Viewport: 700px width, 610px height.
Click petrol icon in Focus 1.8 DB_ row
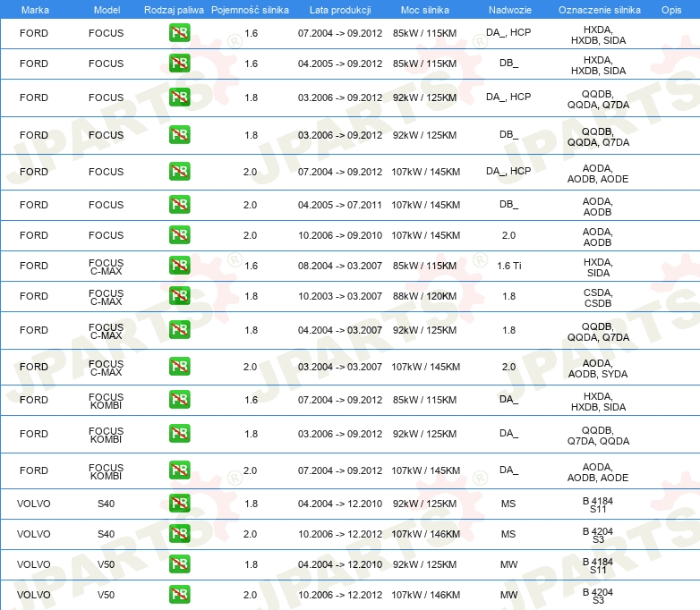click(179, 135)
